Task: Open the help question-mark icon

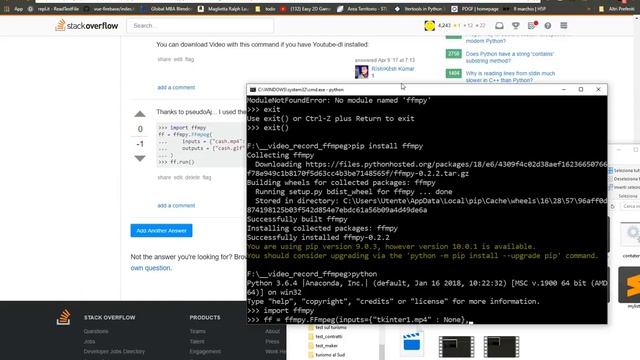Action: [x=548, y=25]
